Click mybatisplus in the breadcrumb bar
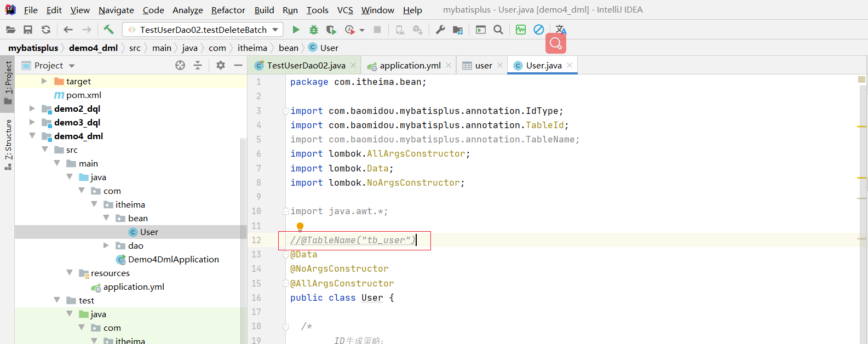 click(33, 48)
